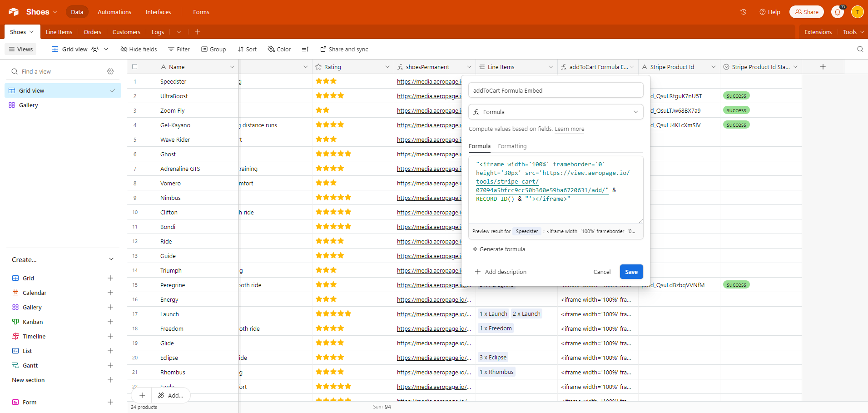Add a new section plus
The height and width of the screenshot is (413, 868).
(110, 380)
